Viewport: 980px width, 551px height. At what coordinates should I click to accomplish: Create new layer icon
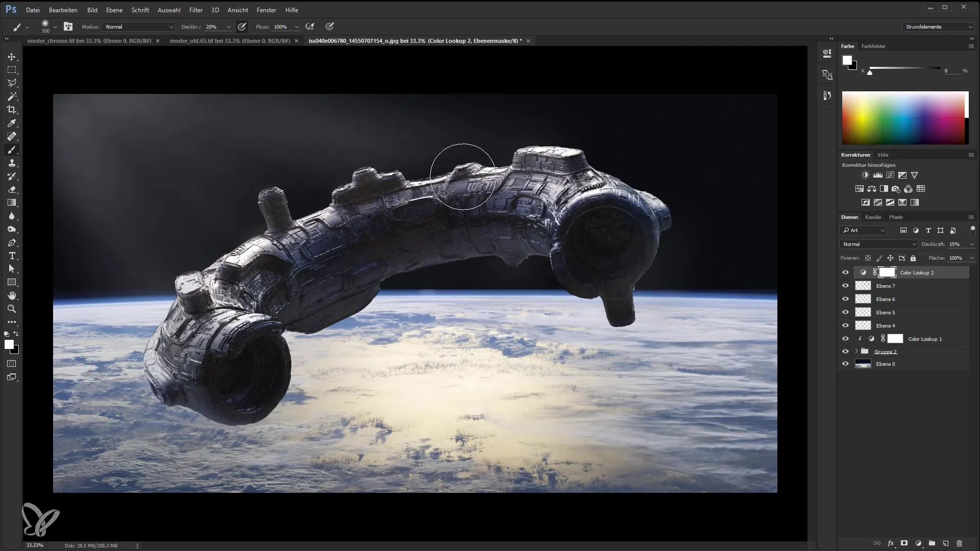945,543
